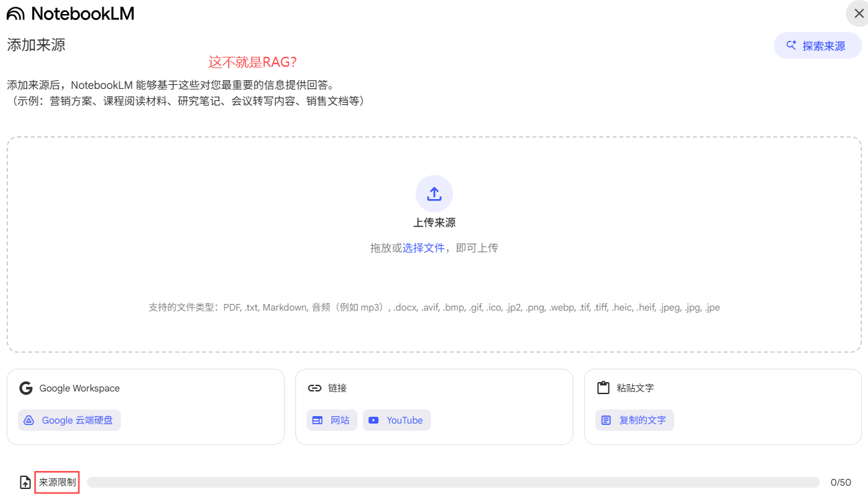Click the Google Drive icon in 云端硬盘 chip
This screenshot has height=497, width=868.
(29, 420)
